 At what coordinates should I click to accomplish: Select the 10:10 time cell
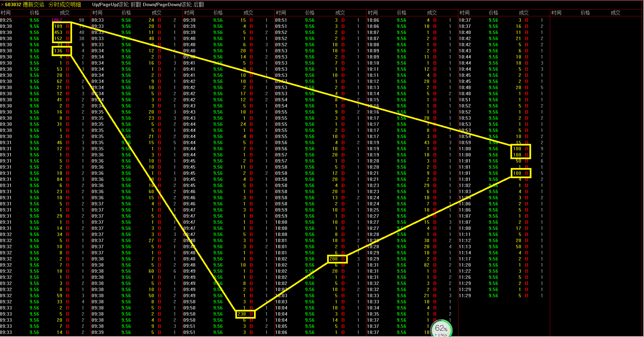(373, 63)
